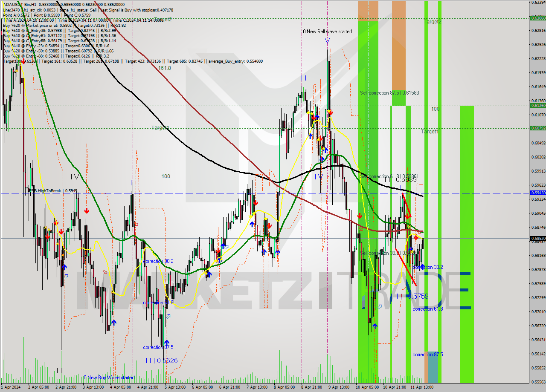Click the '1 Apr 2024' date axis label
This screenshot has width=546, height=392.
click(x=11, y=387)
